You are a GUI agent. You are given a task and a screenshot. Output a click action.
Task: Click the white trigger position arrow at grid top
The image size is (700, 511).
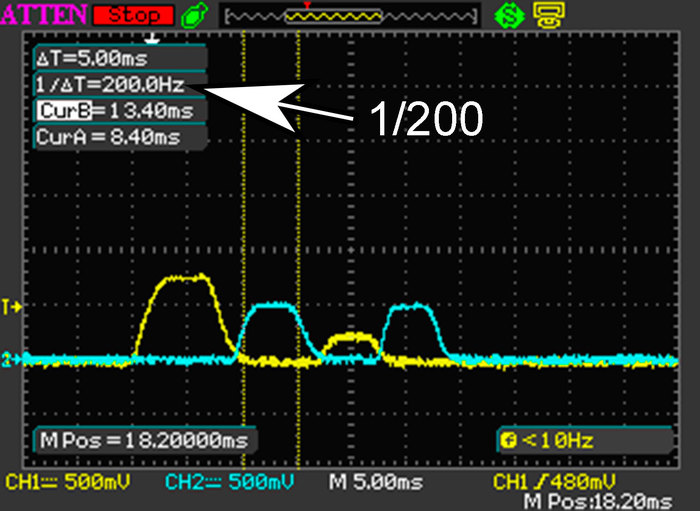[152, 39]
